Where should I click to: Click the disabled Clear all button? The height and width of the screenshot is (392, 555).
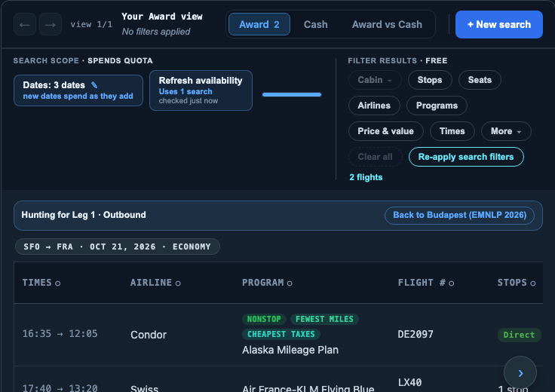(376, 157)
